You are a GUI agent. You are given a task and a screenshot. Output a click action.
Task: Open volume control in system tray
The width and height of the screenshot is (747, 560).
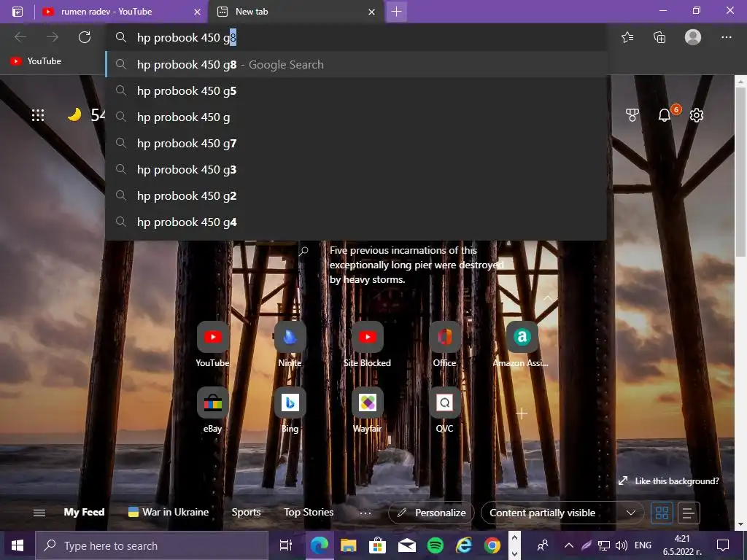622,545
